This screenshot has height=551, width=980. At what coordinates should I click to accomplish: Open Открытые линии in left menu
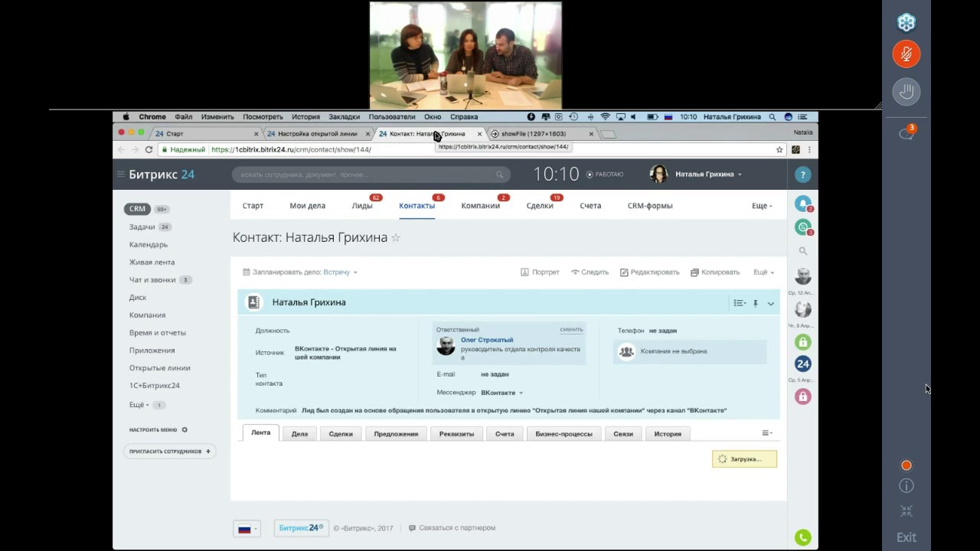click(x=159, y=367)
